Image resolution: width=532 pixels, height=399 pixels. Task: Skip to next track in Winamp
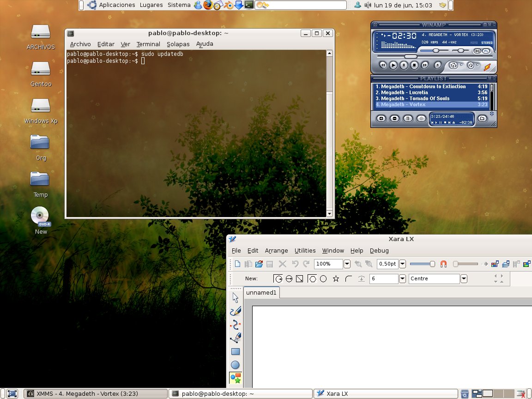coord(424,65)
